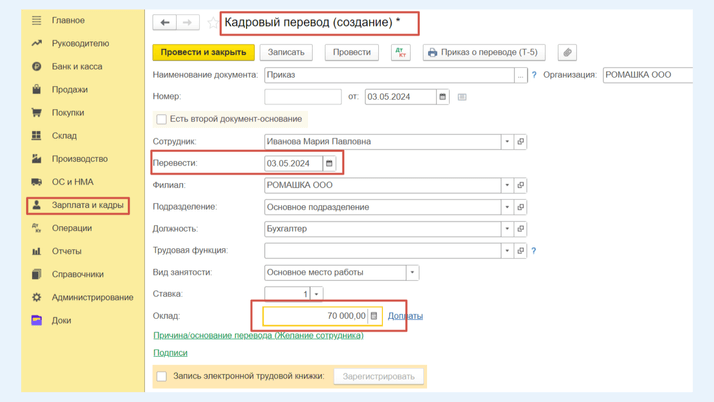Click the Провести button
This screenshot has width=714, height=402.
(x=352, y=52)
